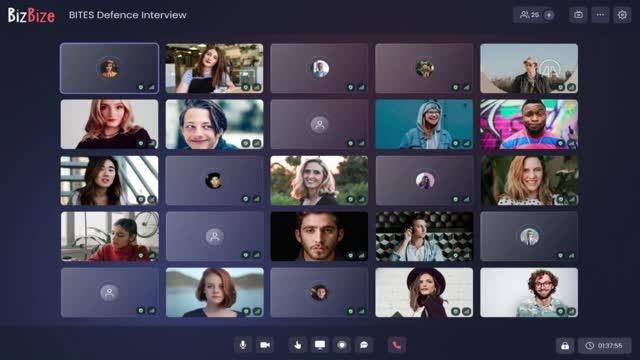This screenshot has height=360, width=640.
Task: Click status badge on garden woman tile
Action: (x=351, y=199)
